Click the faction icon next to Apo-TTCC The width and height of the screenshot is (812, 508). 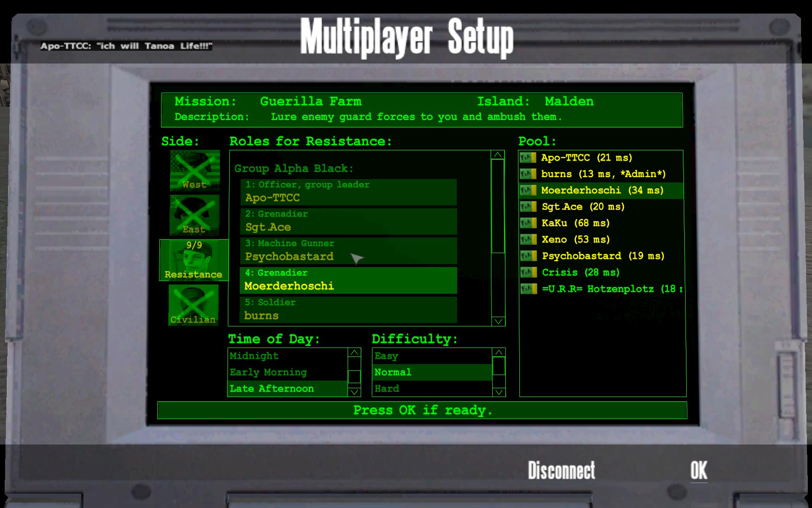527,158
